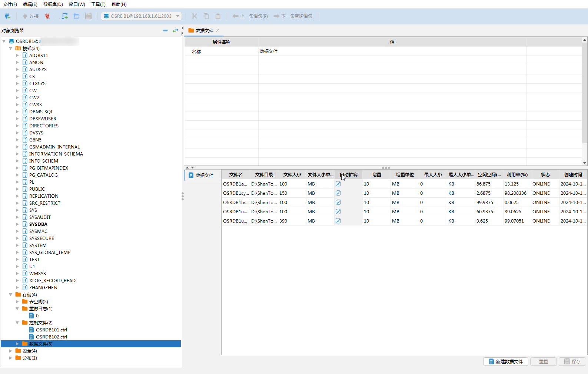The image size is (588, 374).
Task: Click the red disconnect icon
Action: pos(47,16)
